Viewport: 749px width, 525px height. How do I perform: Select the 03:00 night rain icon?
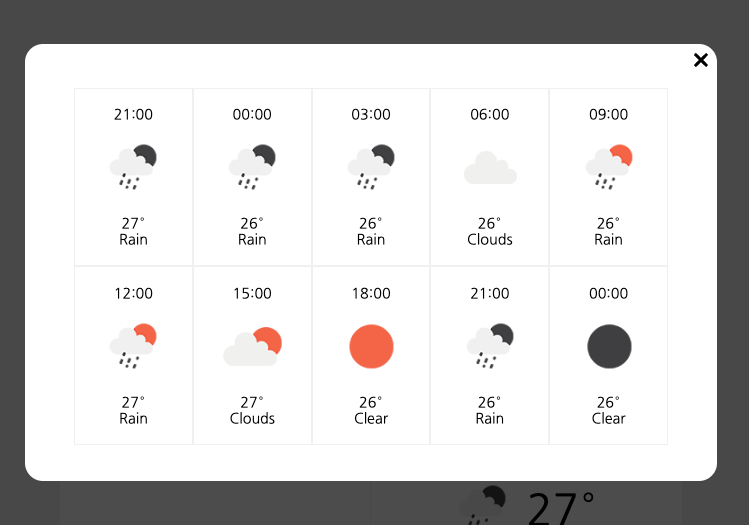[x=371, y=167]
